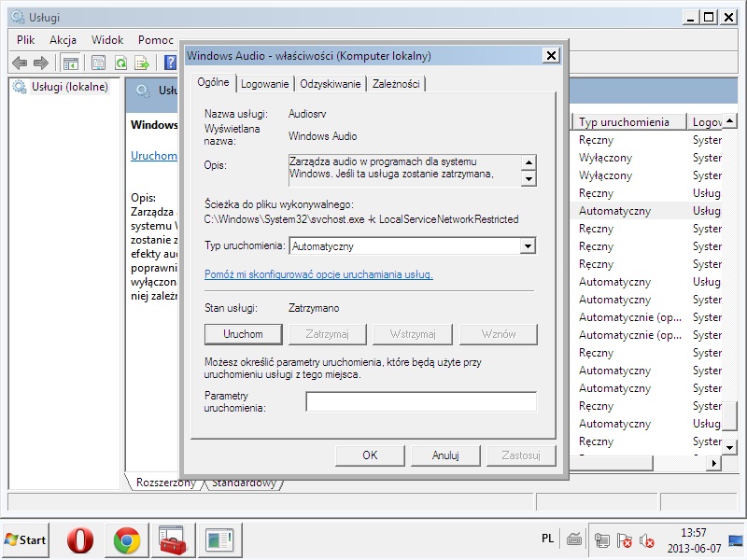Click the svchost.exe executable path text
The image size is (747, 560).
[361, 219]
